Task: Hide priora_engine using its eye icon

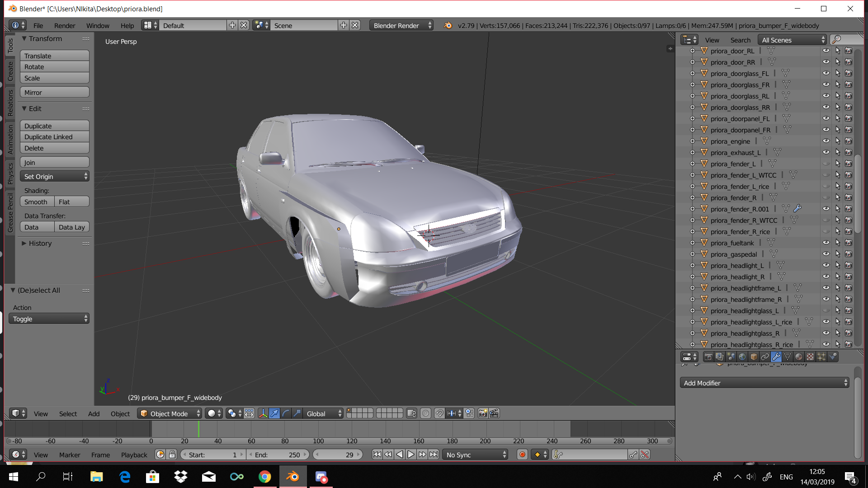Action: [826, 141]
